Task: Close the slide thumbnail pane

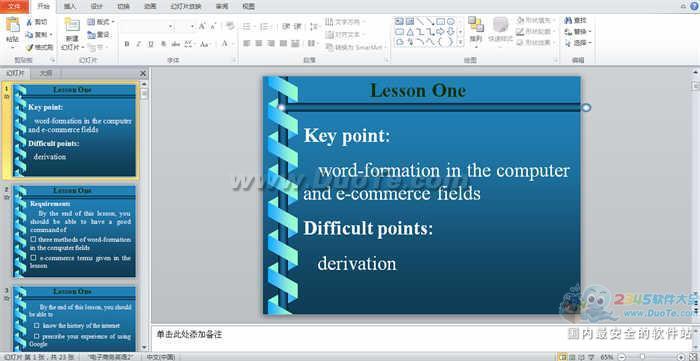Action: tap(143, 73)
